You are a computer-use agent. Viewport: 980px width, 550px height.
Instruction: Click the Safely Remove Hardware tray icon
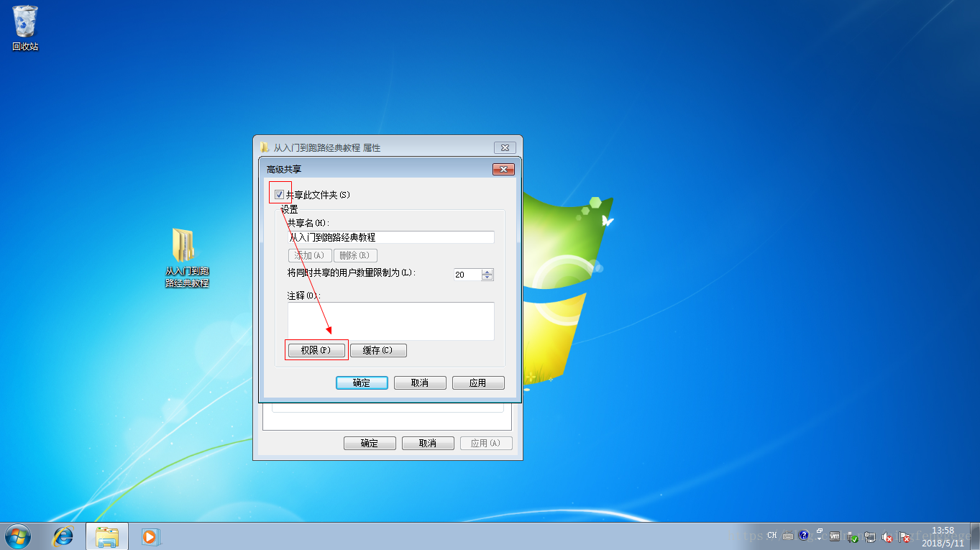pyautogui.click(x=853, y=537)
